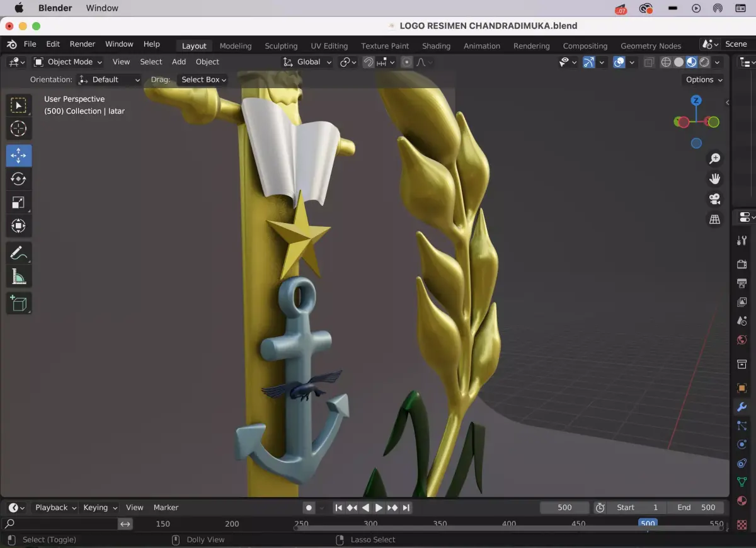Open the Output properties tab

pos(742,283)
